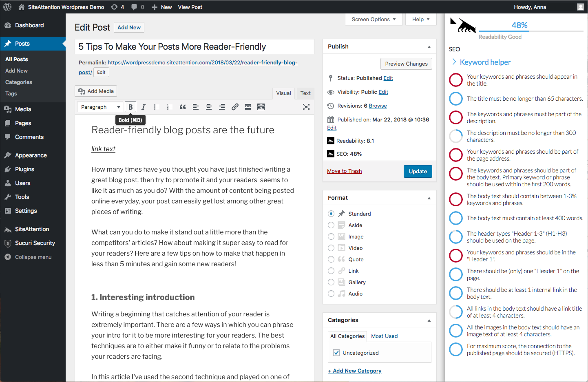Expand the Keyword helper section
This screenshot has height=382, width=588.
click(x=485, y=62)
